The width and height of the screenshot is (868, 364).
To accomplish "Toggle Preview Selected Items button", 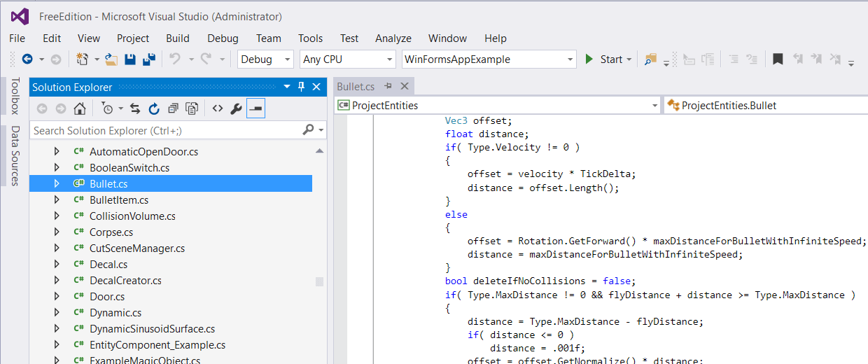I will (255, 108).
